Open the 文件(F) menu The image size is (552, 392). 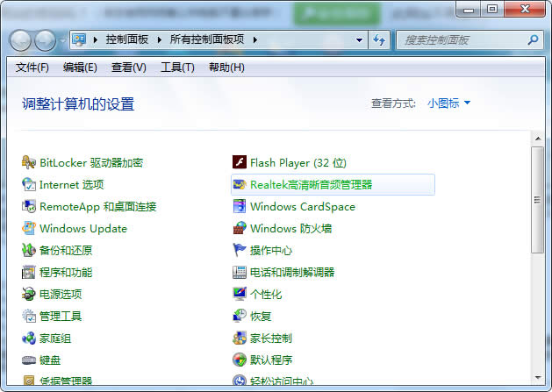tap(32, 68)
